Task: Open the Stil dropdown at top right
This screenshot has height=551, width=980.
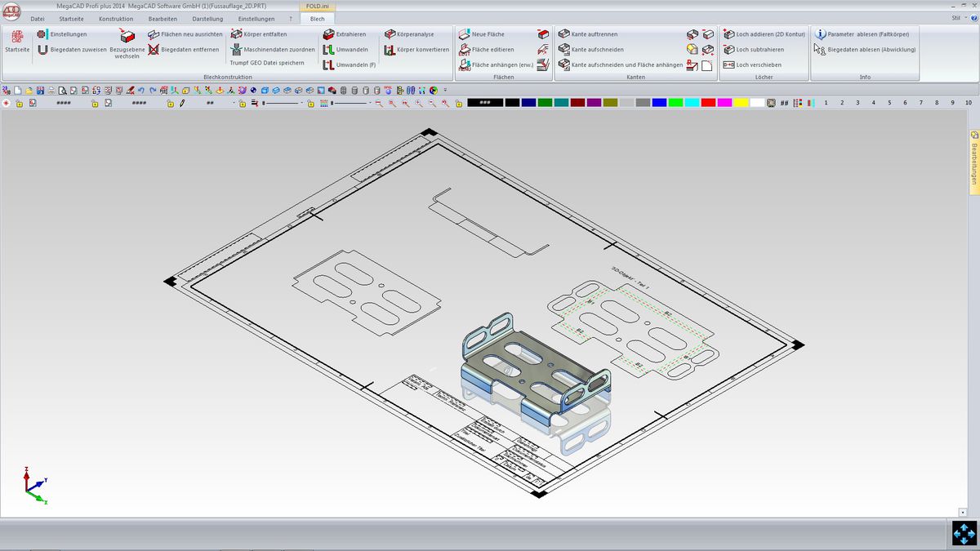Action: point(957,18)
